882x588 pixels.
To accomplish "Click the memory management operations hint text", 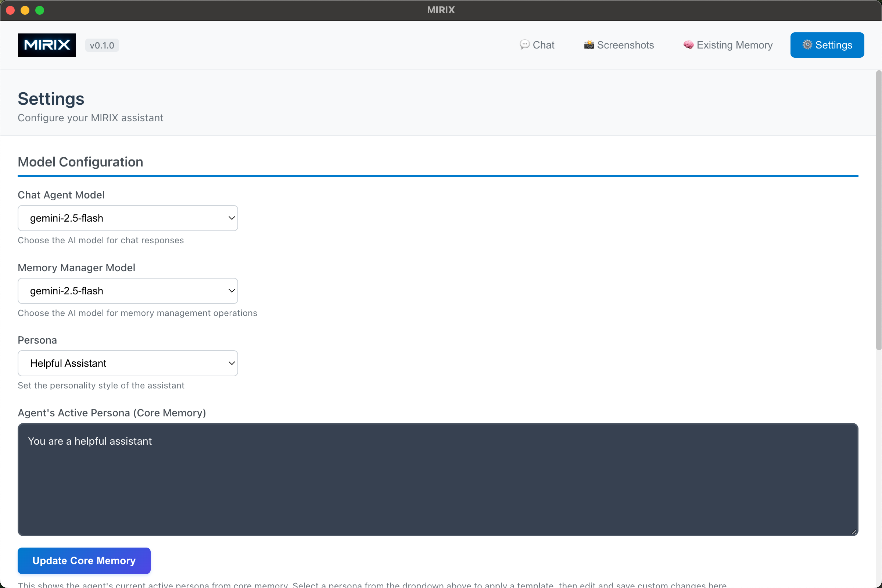I will (x=137, y=313).
